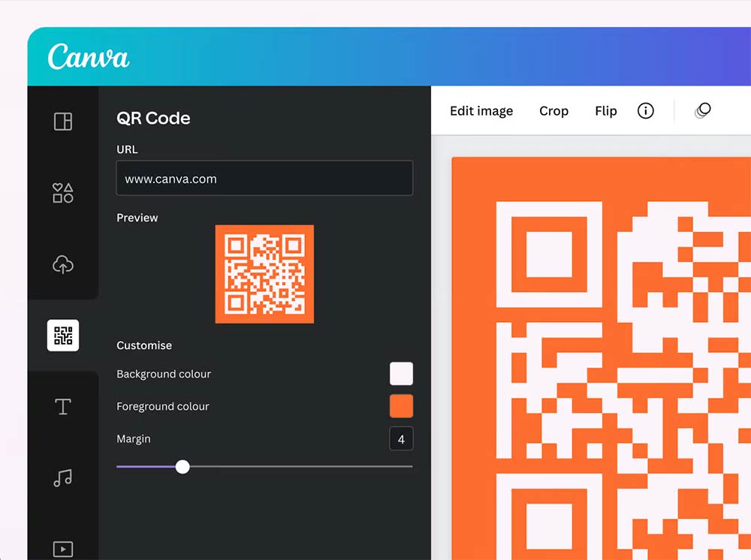This screenshot has width=751, height=560.
Task: Click the Canva logo
Action: pyautogui.click(x=89, y=57)
